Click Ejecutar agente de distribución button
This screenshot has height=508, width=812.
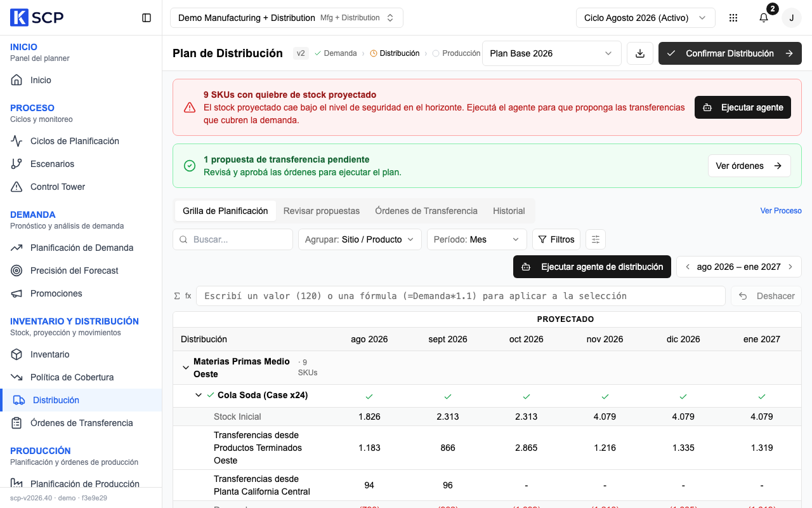click(592, 267)
